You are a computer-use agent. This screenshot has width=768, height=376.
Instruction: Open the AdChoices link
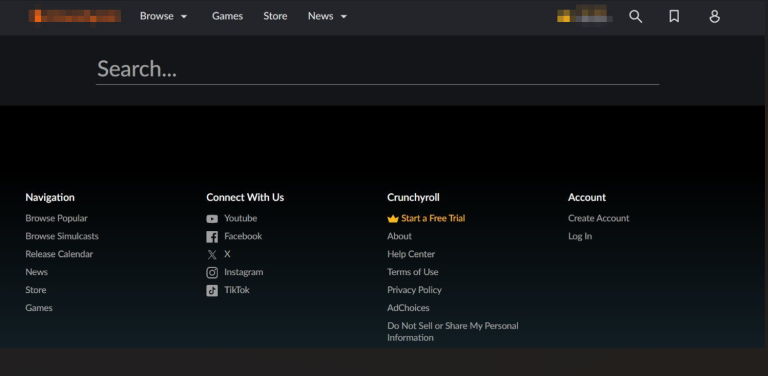pyautogui.click(x=408, y=308)
